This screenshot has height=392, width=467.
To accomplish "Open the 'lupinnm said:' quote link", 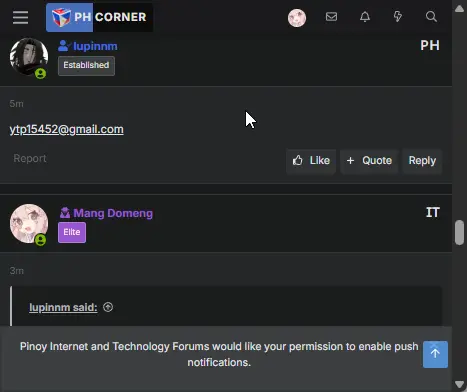I will 63,307.
